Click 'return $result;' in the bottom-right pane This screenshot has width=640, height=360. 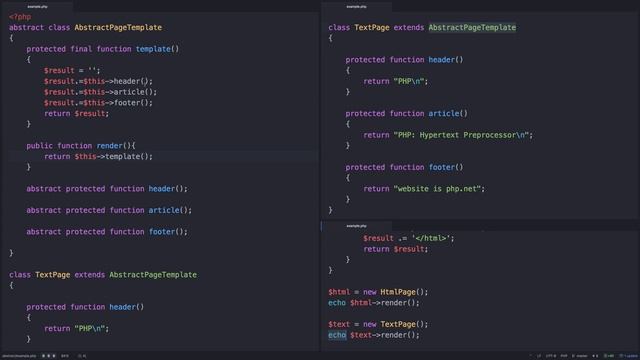(396, 249)
